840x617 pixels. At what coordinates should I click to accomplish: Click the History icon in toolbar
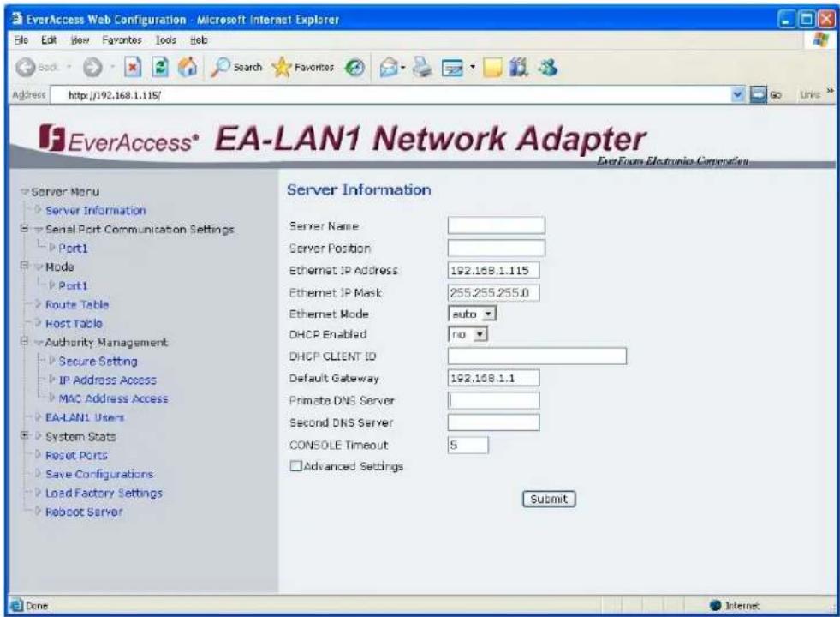click(354, 68)
